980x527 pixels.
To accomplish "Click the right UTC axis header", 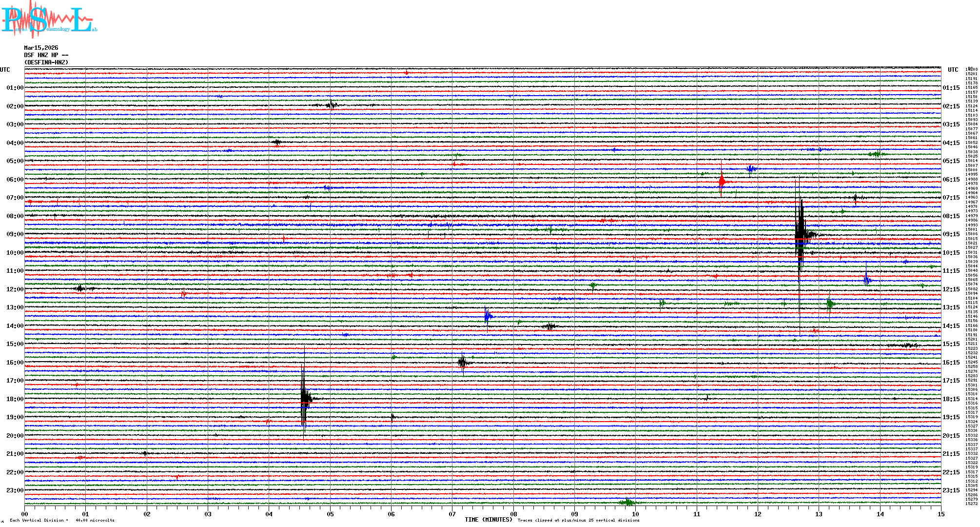I will [953, 70].
